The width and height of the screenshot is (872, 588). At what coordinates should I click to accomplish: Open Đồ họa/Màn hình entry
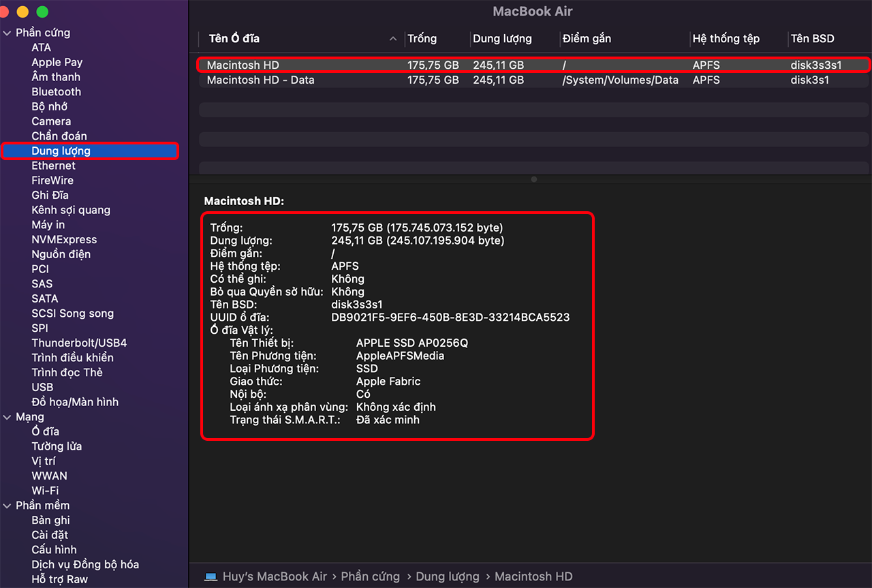pyautogui.click(x=75, y=402)
